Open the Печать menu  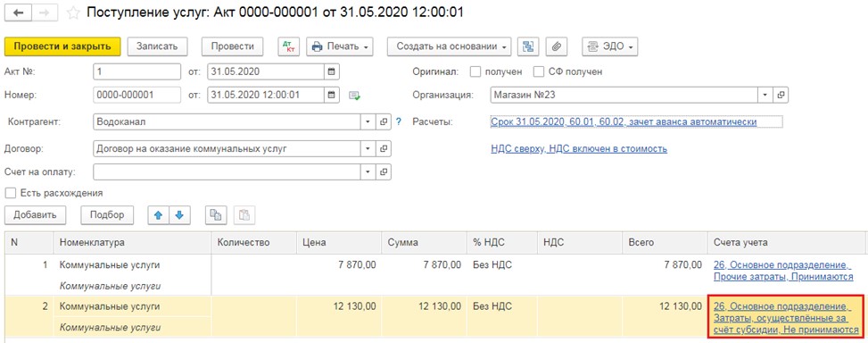[339, 46]
